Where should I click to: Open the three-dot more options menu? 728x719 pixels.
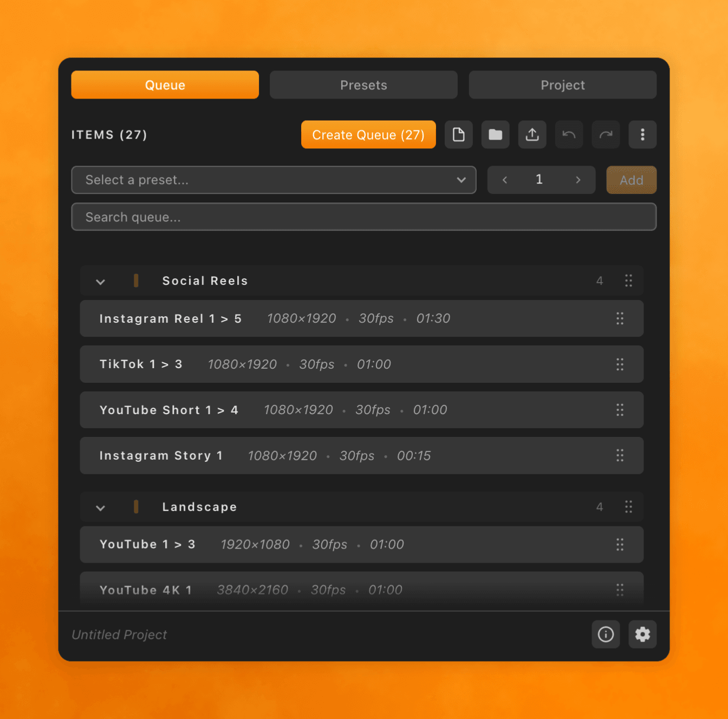click(643, 134)
